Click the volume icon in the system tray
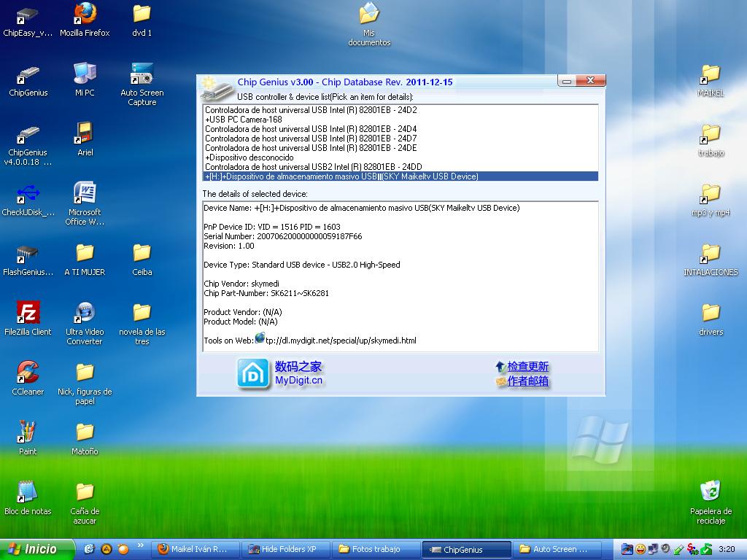 (x=665, y=548)
